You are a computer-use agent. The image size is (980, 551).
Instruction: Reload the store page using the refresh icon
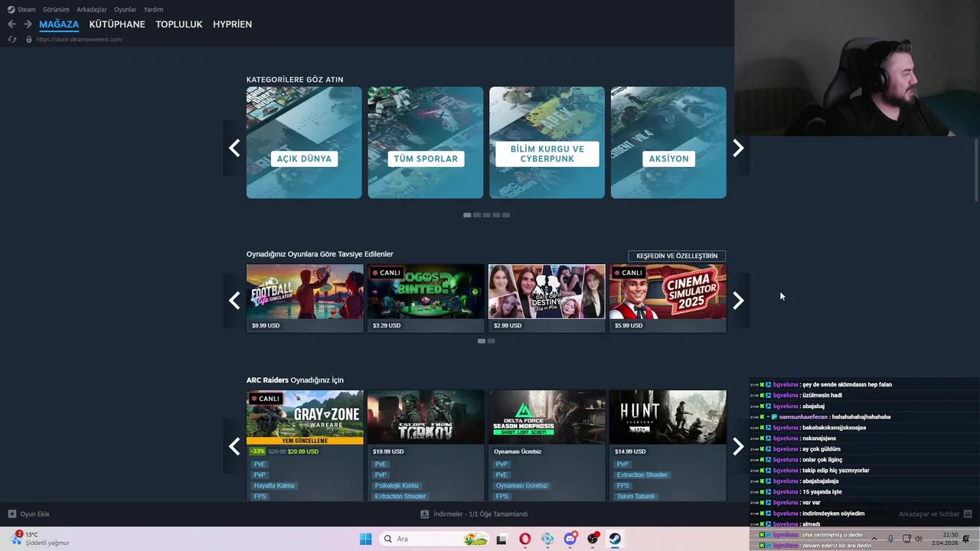12,39
